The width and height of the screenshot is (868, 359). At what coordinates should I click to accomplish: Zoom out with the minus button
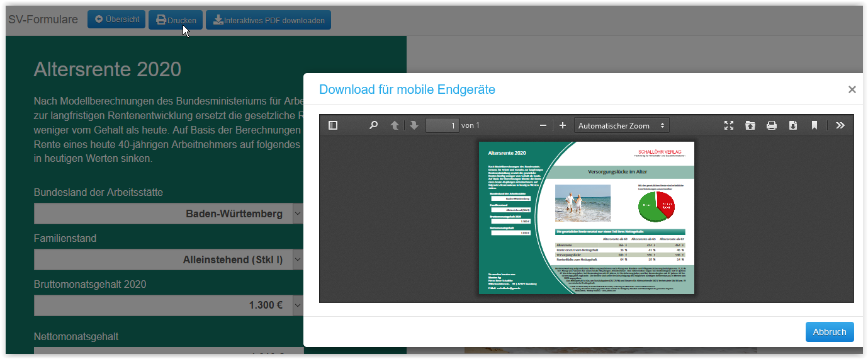(x=543, y=125)
